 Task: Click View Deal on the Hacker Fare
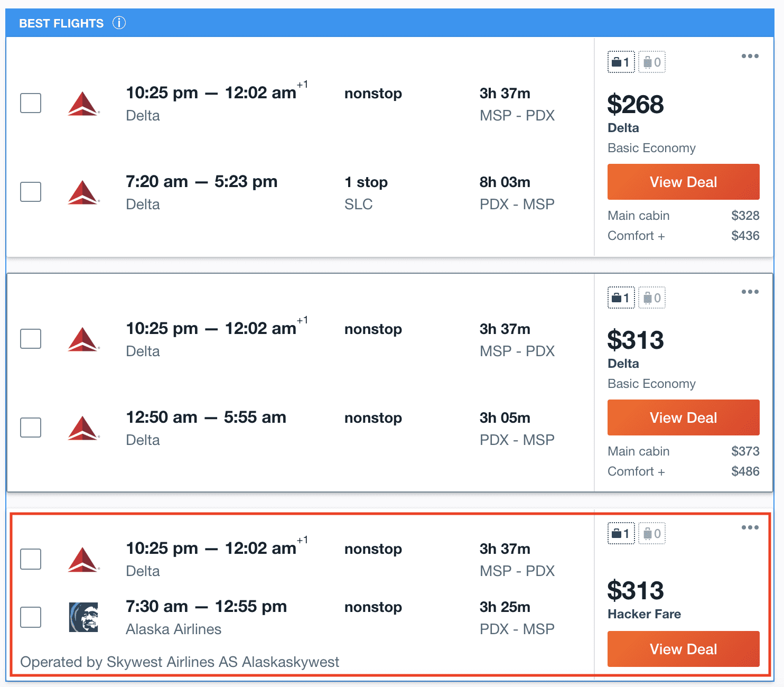coord(683,649)
